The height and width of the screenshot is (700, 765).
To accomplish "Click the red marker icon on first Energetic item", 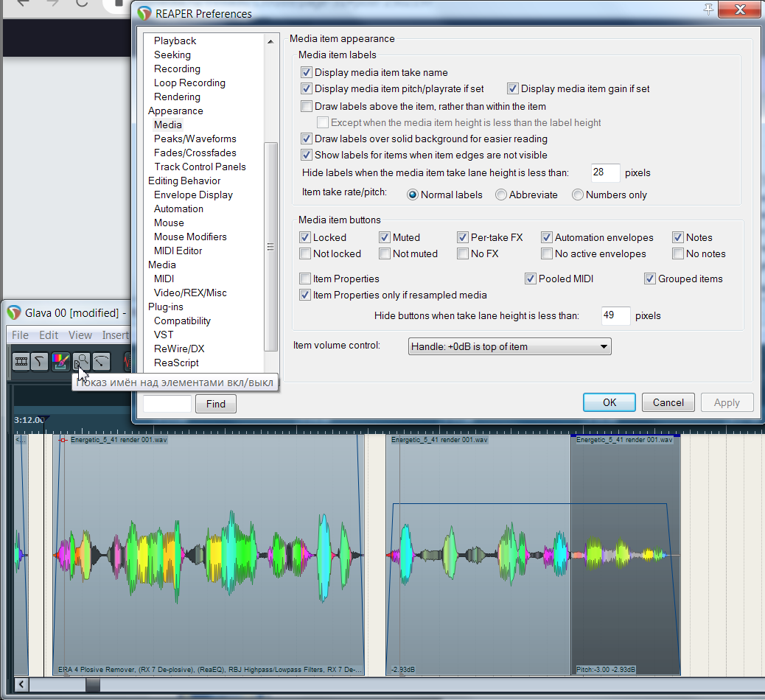I will point(63,440).
